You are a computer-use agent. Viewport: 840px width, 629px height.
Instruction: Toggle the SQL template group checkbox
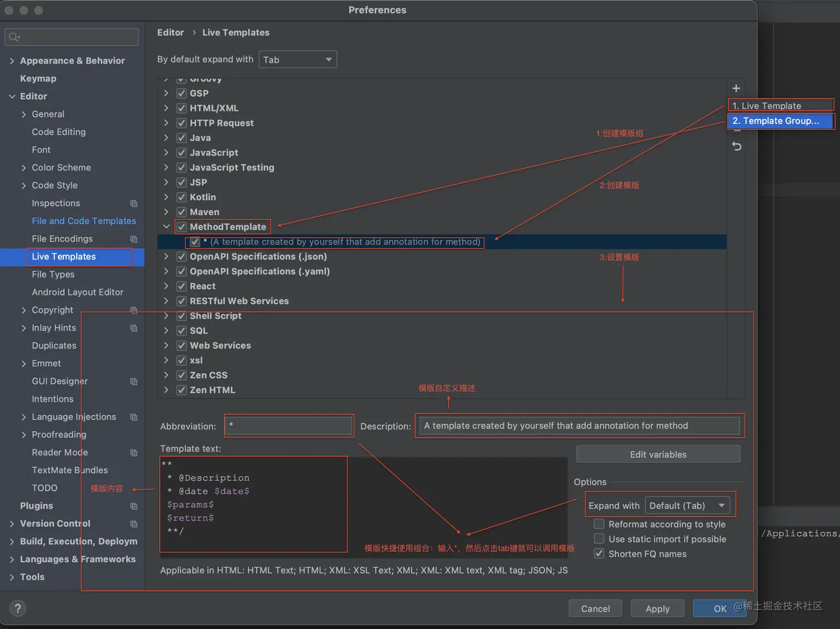pos(181,331)
